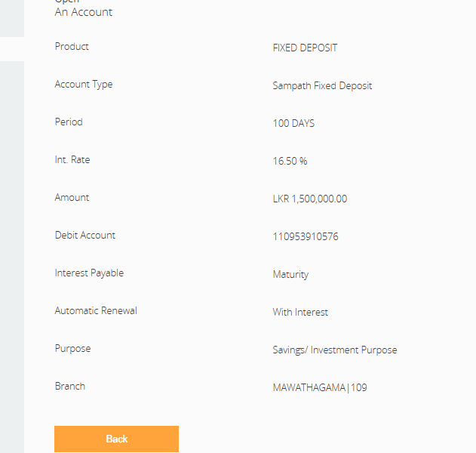Select debit account number 110953910576

coord(306,236)
